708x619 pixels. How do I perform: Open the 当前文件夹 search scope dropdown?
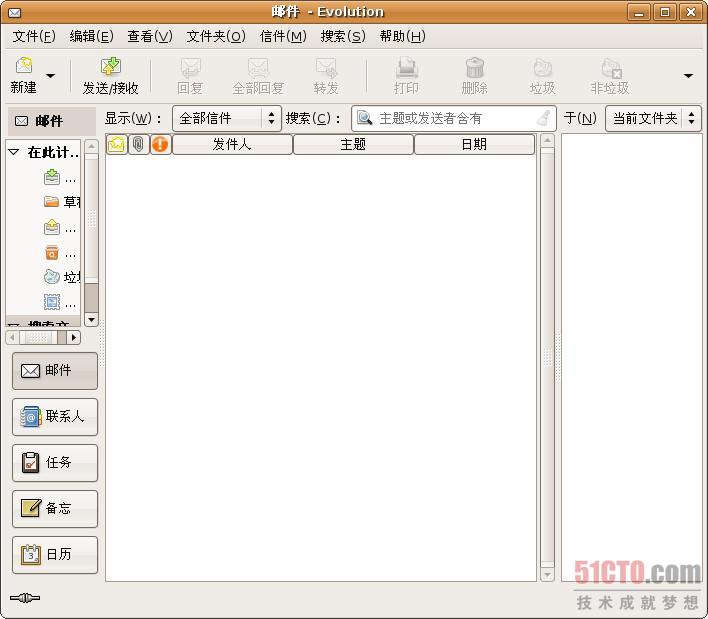[x=653, y=118]
